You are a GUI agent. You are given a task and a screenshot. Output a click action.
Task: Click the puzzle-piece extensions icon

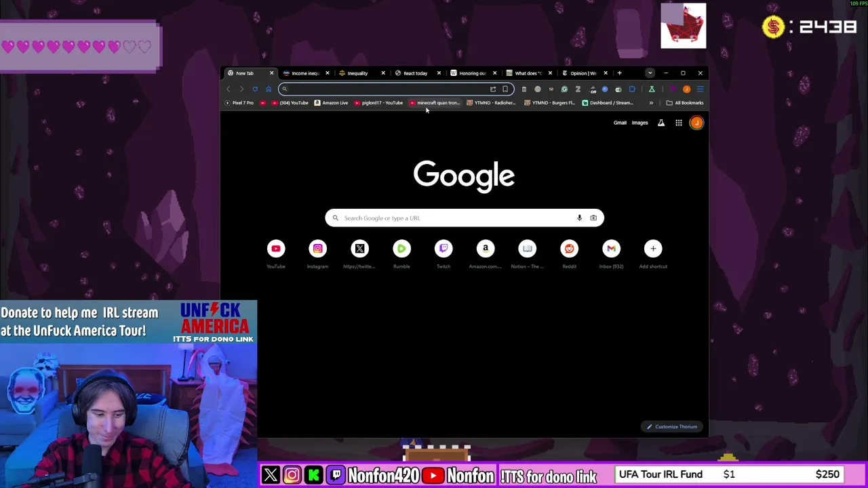pos(632,89)
